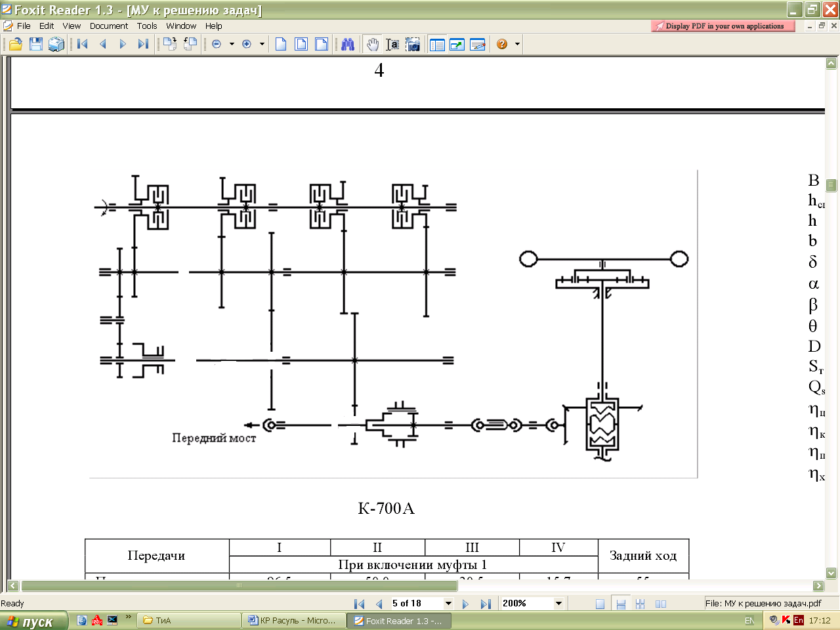The height and width of the screenshot is (630, 840).
Task: Status bar first page button
Action: click(x=359, y=604)
